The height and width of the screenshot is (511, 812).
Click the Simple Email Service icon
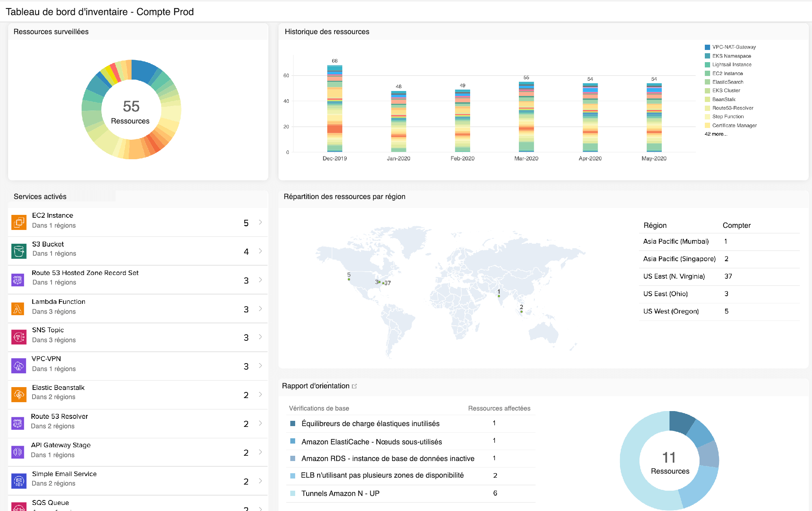19,481
